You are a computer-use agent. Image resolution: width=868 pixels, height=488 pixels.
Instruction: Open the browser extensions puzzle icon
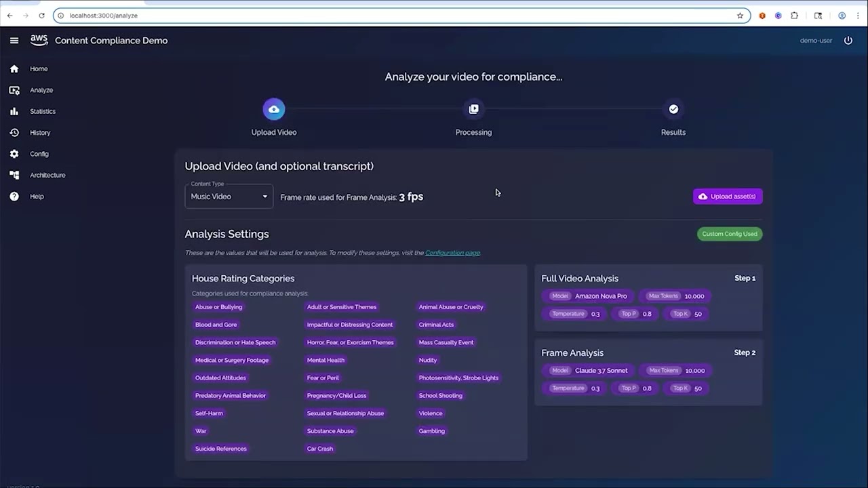[795, 16]
